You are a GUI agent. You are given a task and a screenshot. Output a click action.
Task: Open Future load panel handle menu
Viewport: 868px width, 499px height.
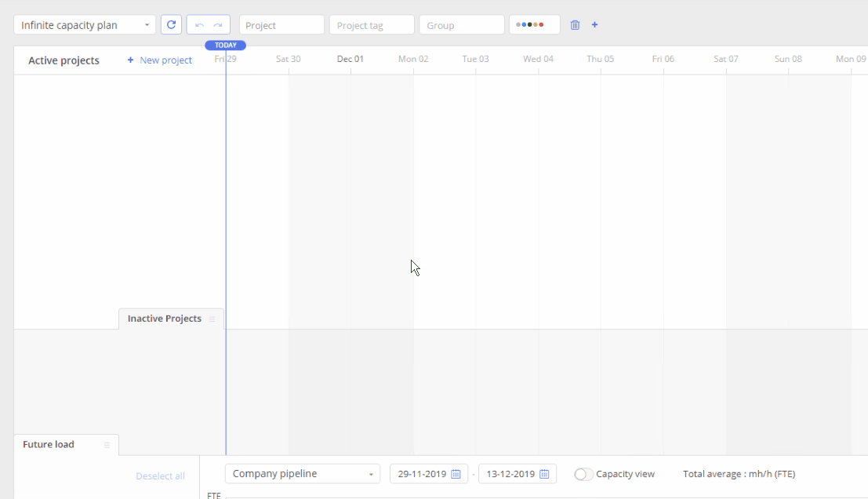pos(107,445)
